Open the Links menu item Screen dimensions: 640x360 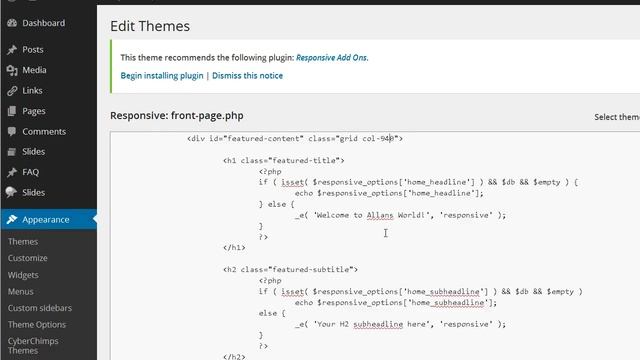coord(32,91)
